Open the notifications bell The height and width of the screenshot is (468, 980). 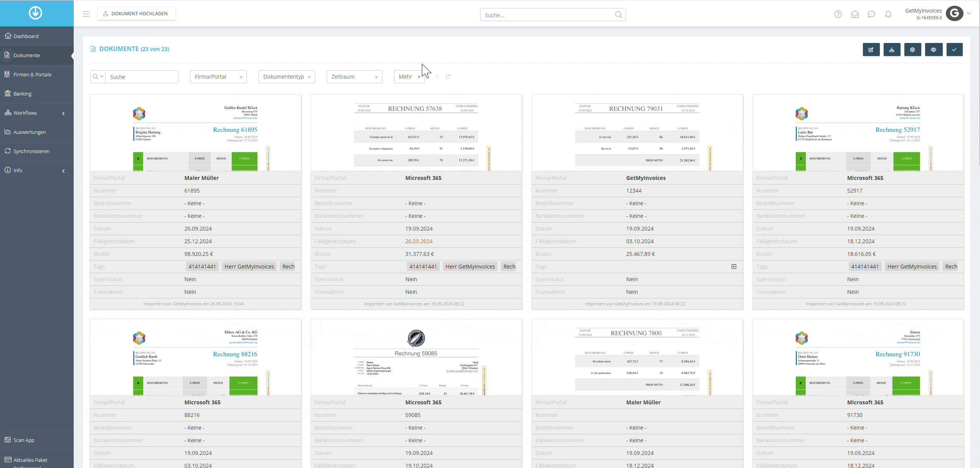coord(888,14)
